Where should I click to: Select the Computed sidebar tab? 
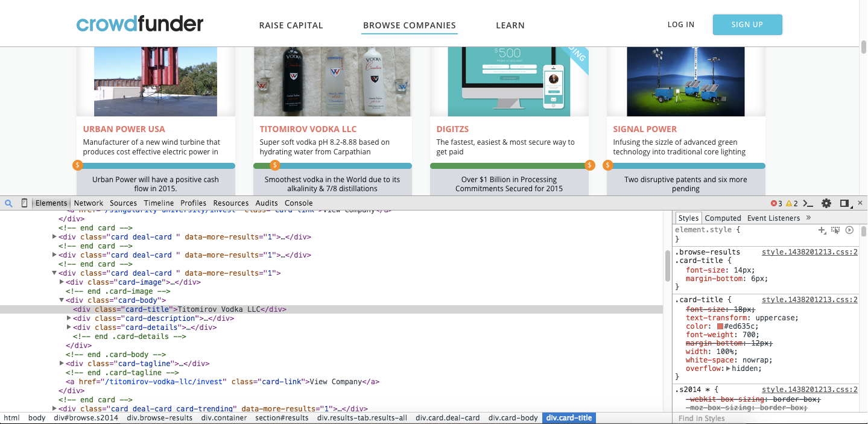(723, 218)
